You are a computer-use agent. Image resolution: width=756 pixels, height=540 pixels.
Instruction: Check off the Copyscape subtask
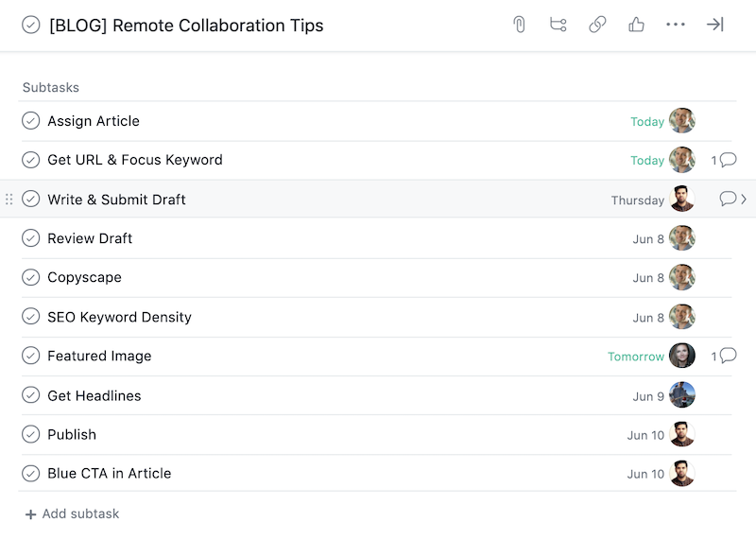(x=31, y=277)
